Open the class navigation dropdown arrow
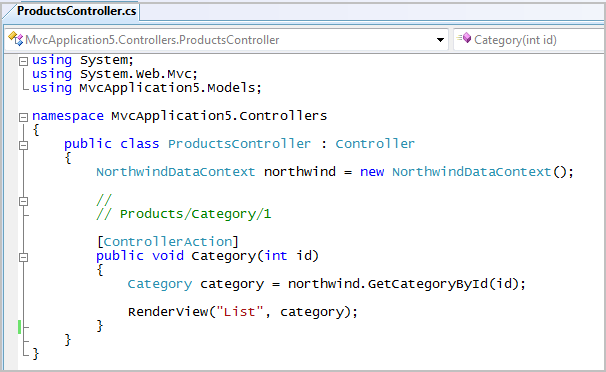 [440, 40]
